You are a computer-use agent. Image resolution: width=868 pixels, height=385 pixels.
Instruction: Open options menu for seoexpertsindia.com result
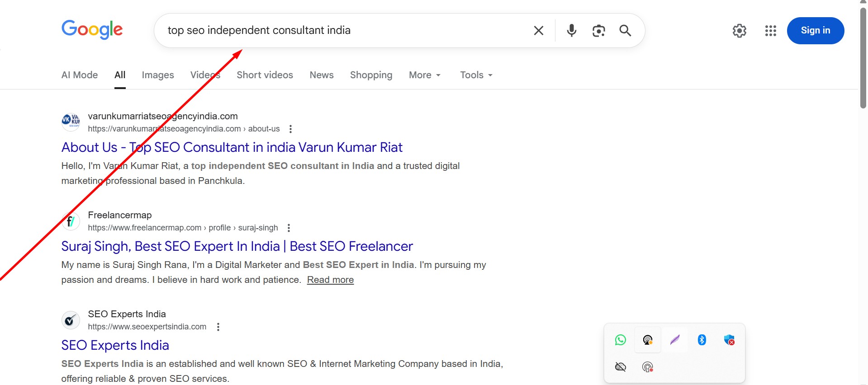pos(218,327)
